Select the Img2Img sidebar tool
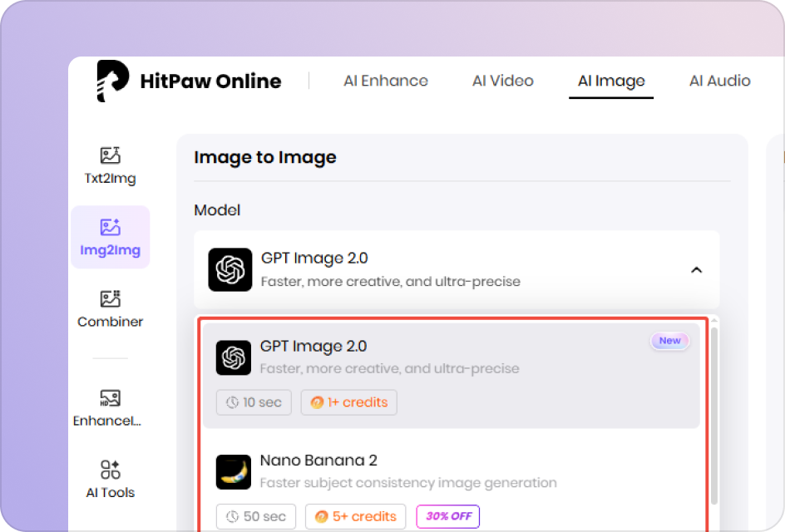The height and width of the screenshot is (532, 785). tap(110, 237)
